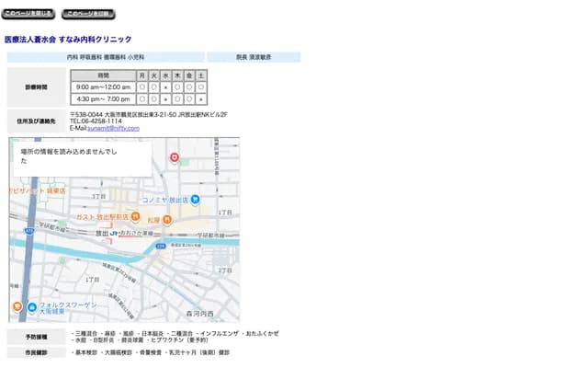Click the Volkswagen blue car dealer icon

(x=32, y=308)
